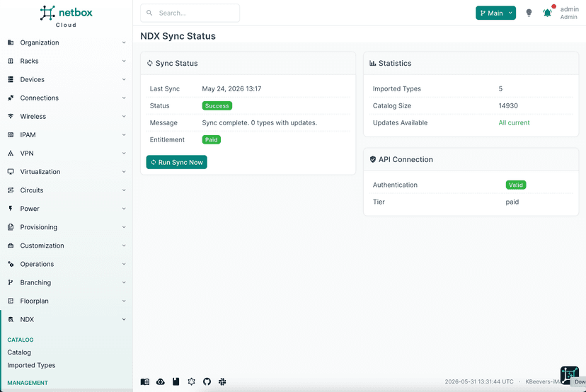Viewport: 586px width, 392px height.
Task: Expand the Connections section chevron
Action: (x=124, y=98)
